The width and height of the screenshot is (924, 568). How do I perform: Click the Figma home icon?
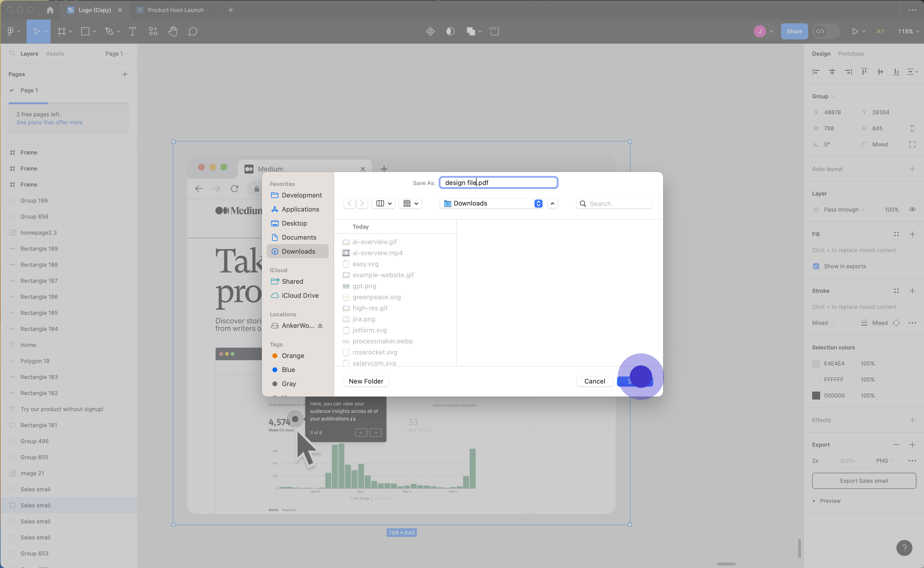(x=50, y=10)
